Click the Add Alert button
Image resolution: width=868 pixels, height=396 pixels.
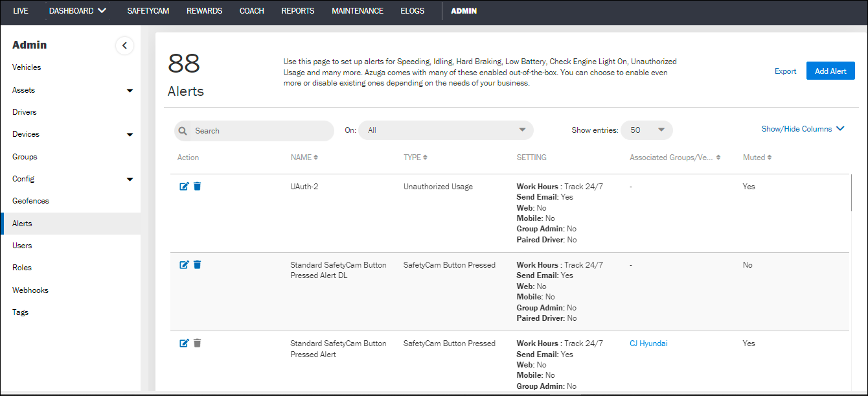click(830, 71)
